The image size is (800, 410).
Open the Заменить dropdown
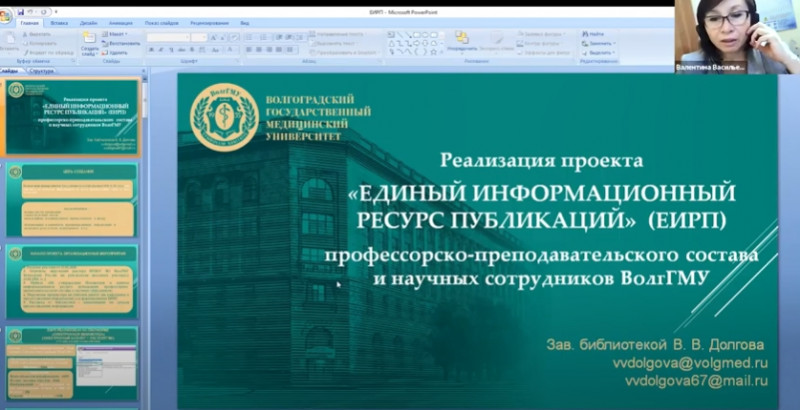pyautogui.click(x=599, y=43)
